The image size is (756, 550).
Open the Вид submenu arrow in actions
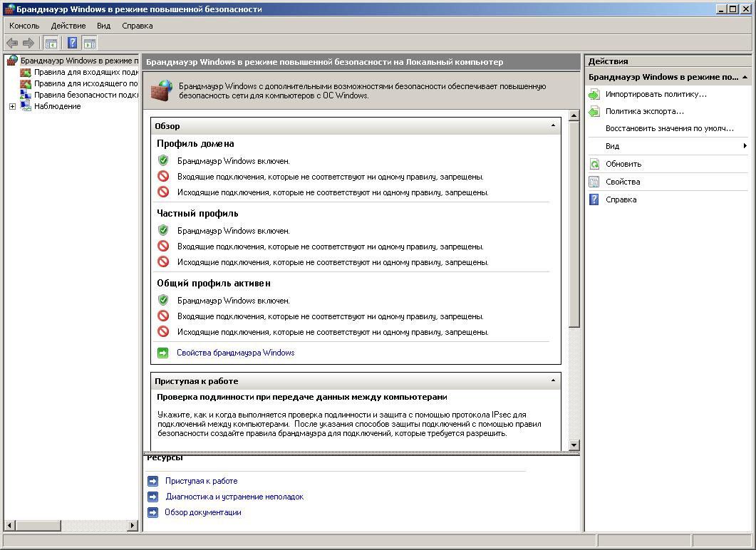[745, 146]
